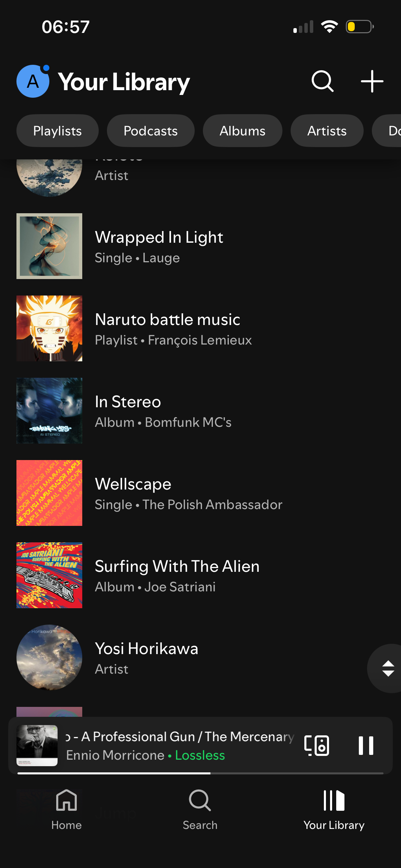Filter library by Artists chip
The width and height of the screenshot is (401, 868).
327,131
